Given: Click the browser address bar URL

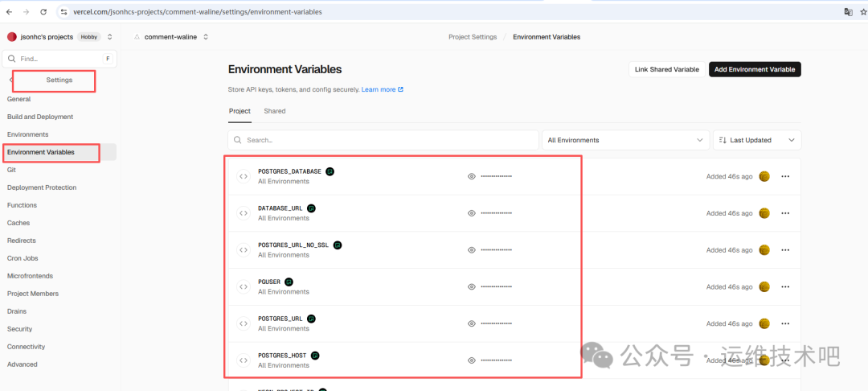Looking at the screenshot, I should pyautogui.click(x=197, y=11).
